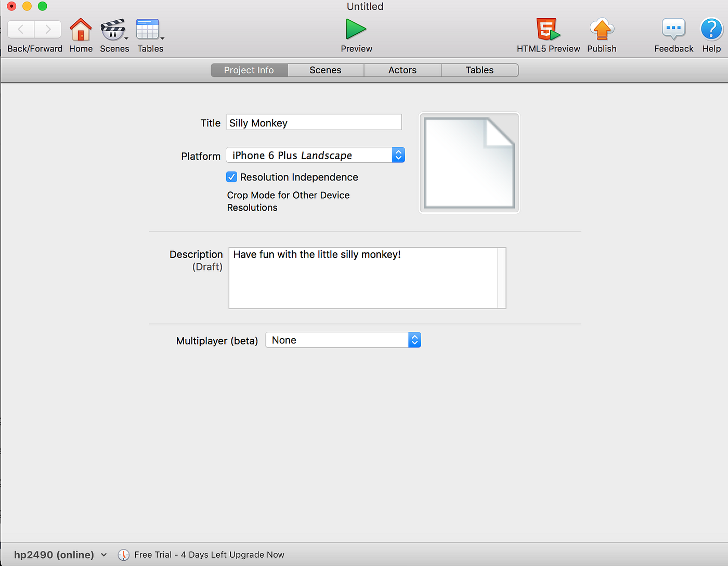Switch to the Tables tab
Viewport: 728px width, 566px height.
click(x=479, y=70)
